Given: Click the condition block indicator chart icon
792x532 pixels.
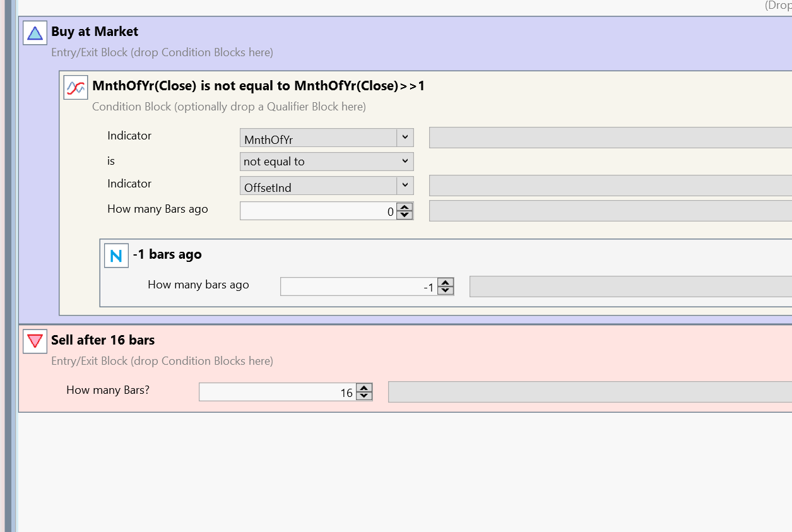Looking at the screenshot, I should pos(76,88).
